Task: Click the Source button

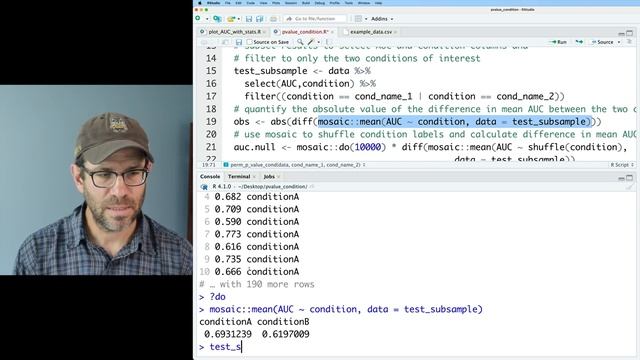Action: click(x=602, y=42)
